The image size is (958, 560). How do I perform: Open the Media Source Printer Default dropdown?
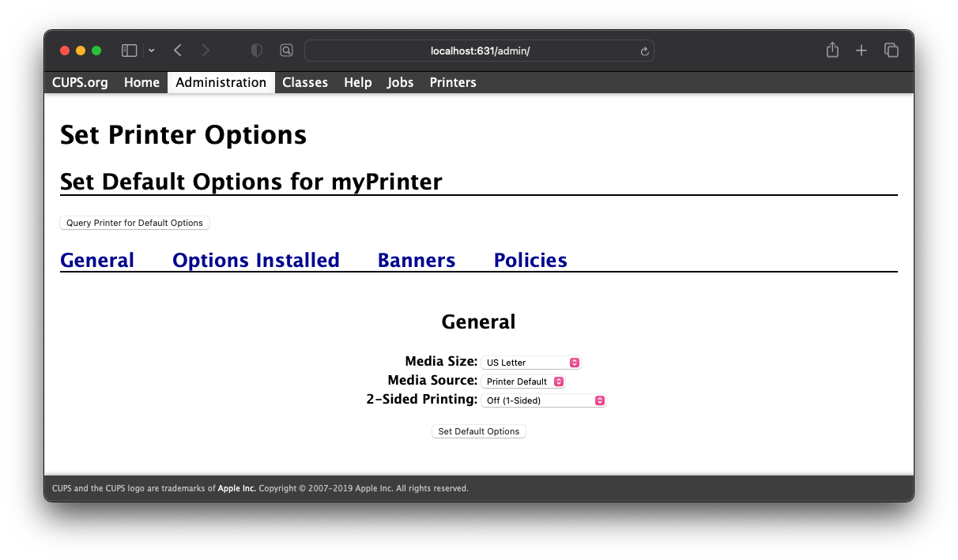523,381
